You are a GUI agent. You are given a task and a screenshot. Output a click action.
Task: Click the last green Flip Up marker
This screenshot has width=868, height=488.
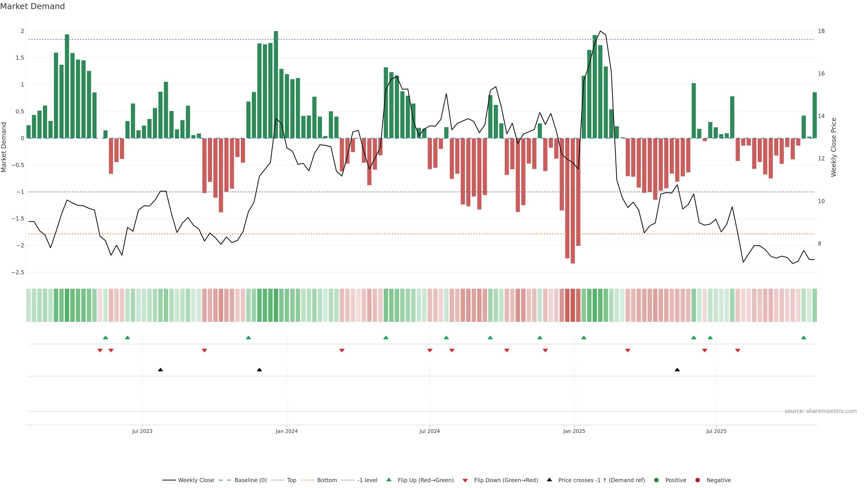pos(804,338)
